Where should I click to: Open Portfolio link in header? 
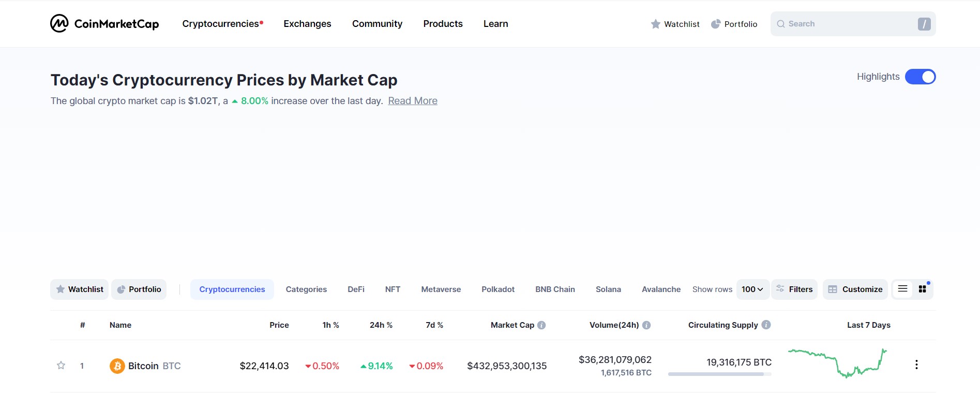[x=734, y=24]
